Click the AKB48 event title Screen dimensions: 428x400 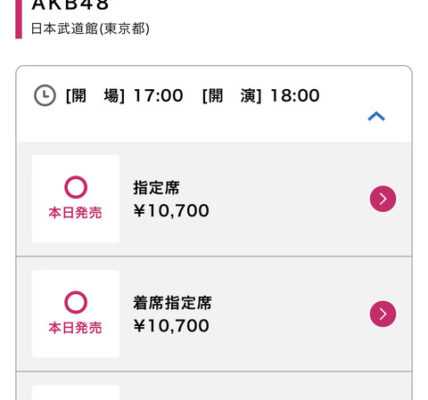point(70,5)
